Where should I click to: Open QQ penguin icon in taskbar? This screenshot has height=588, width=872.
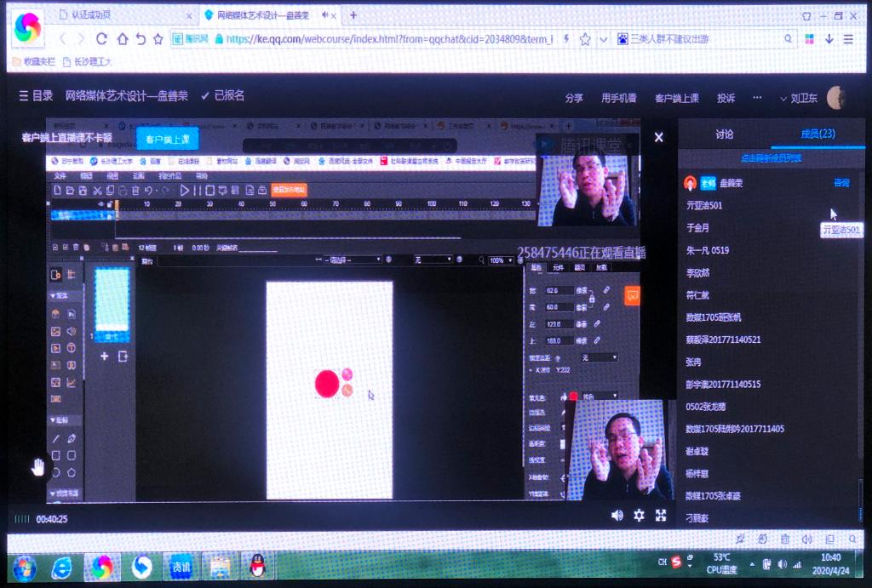(256, 565)
